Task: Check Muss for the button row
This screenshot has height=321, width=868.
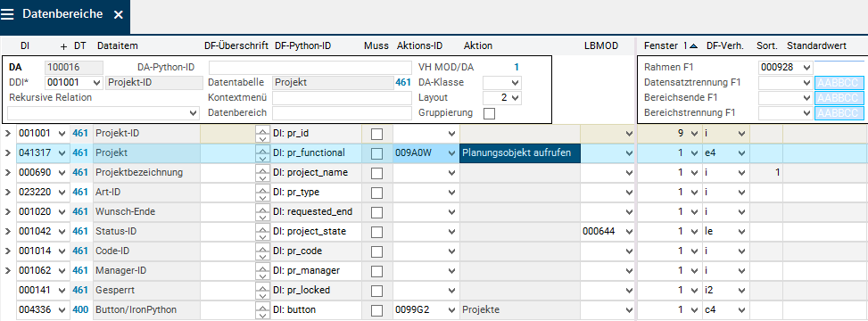Action: (377, 310)
